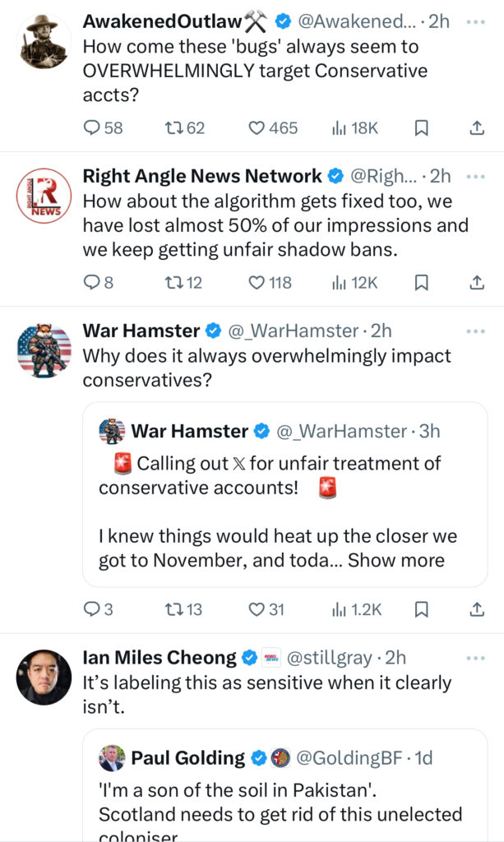The width and height of the screenshot is (504, 842).
Task: Open three-dot menu on Ian Miles Cheong tweet
Action: click(475, 658)
